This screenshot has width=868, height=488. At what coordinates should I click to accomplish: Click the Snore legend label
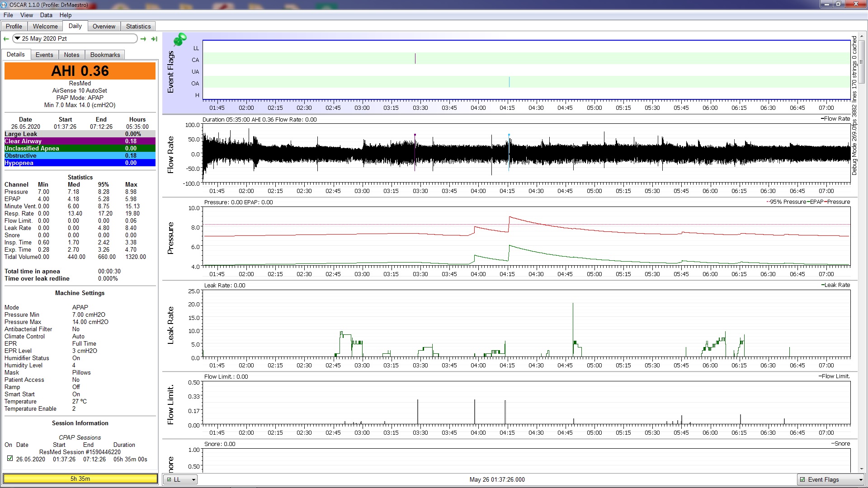pyautogui.click(x=841, y=444)
